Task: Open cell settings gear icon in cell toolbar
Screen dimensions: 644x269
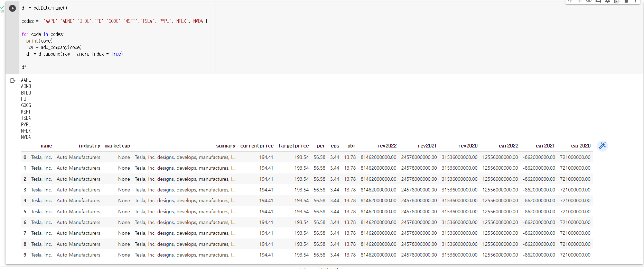Action: (607, 1)
